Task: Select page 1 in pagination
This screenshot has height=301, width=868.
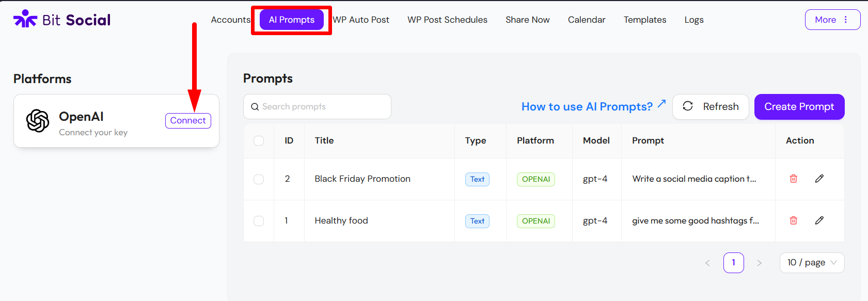Action: tap(733, 263)
